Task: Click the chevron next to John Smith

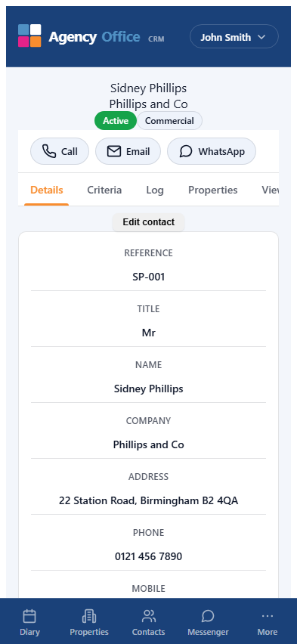Action: [261, 37]
